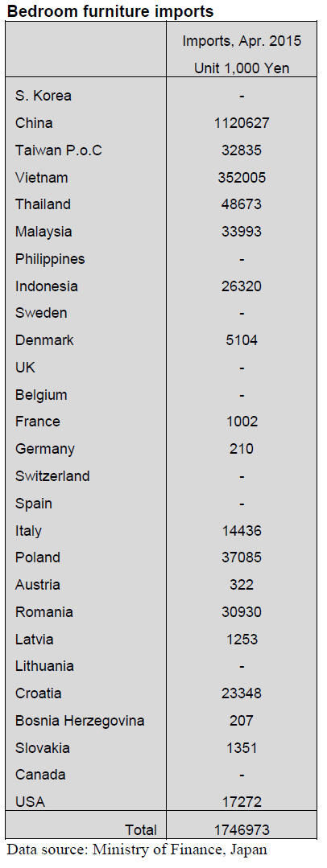Select the China import value 1120627

tap(242, 123)
